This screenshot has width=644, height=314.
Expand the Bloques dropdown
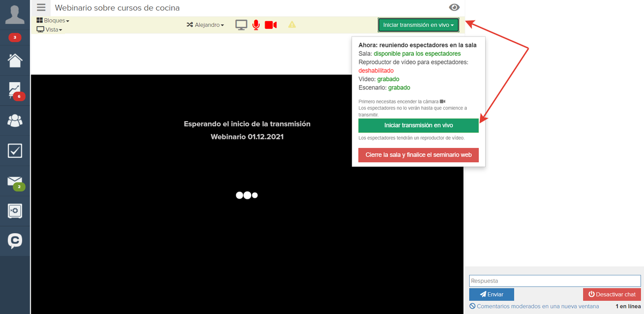tap(53, 20)
